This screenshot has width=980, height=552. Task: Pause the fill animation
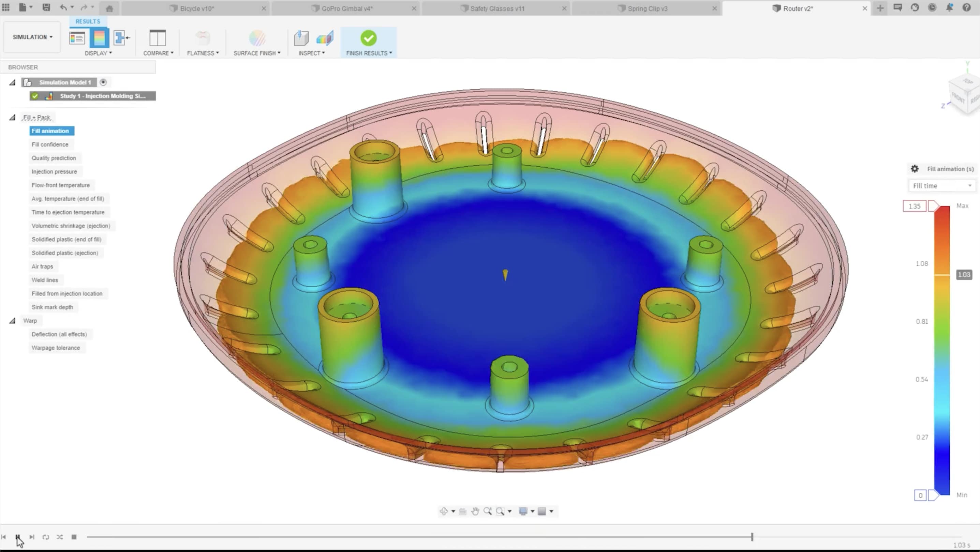[17, 537]
